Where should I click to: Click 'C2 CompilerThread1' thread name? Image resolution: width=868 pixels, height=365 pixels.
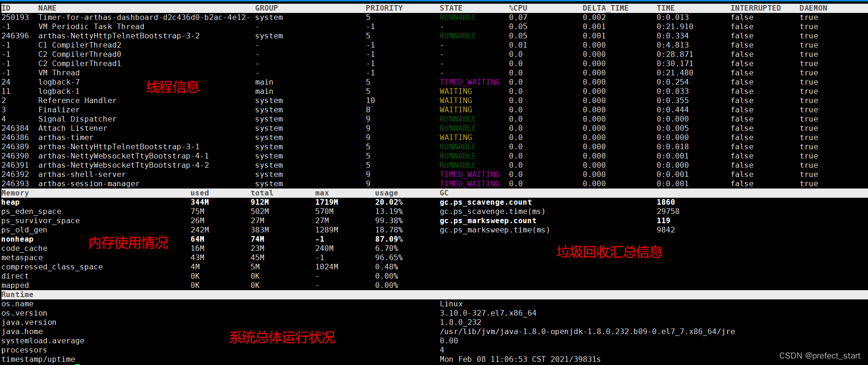(80, 64)
